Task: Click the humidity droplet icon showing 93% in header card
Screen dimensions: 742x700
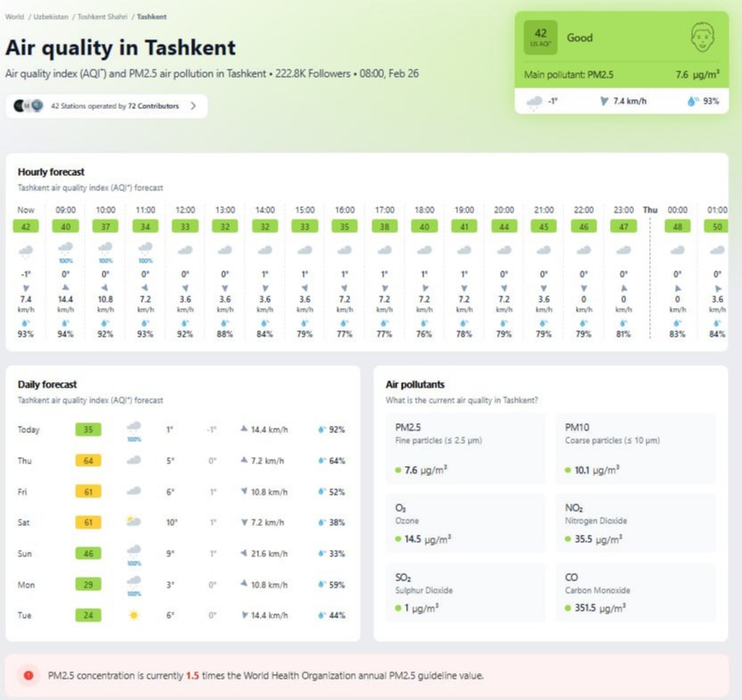Action: [692, 102]
